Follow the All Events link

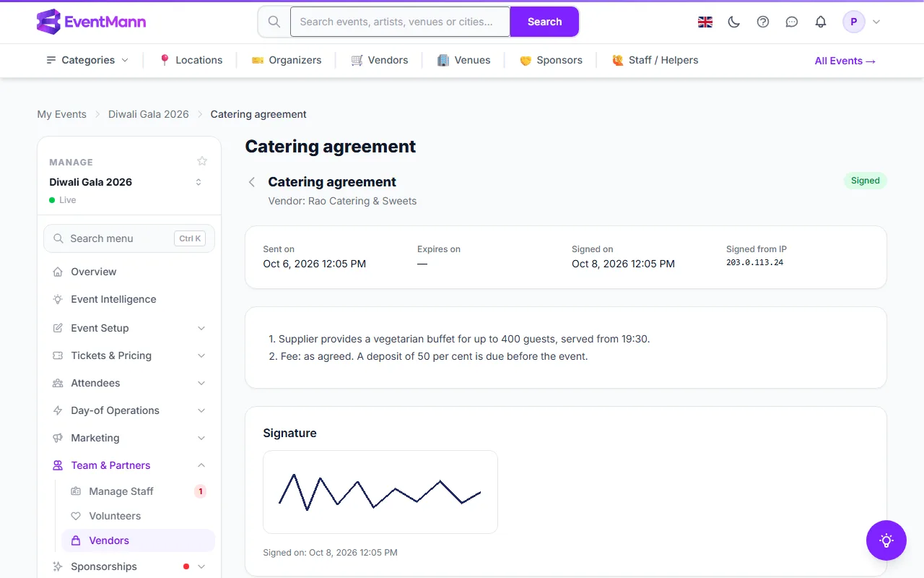point(845,61)
